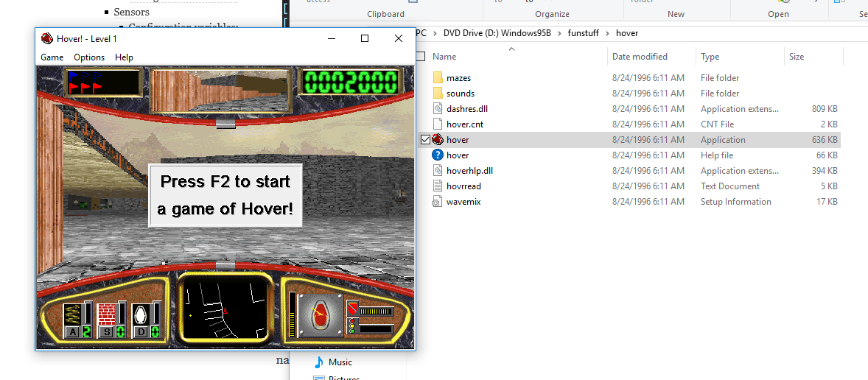Click the sort direction arrow above Name
Screen dimensions: 868x380
pyautogui.click(x=511, y=49)
